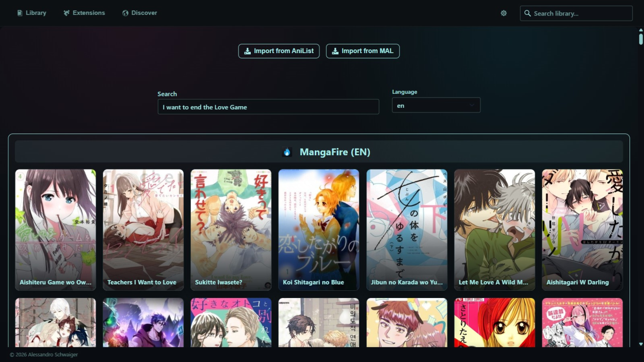
Task: Open the Library tab
Action: click(x=31, y=13)
